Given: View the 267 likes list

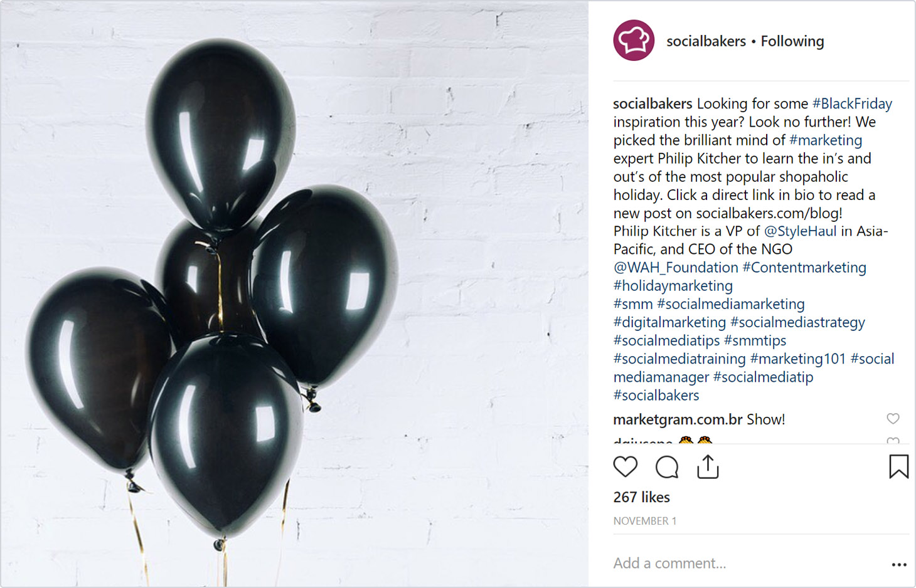Looking at the screenshot, I should click(x=641, y=497).
